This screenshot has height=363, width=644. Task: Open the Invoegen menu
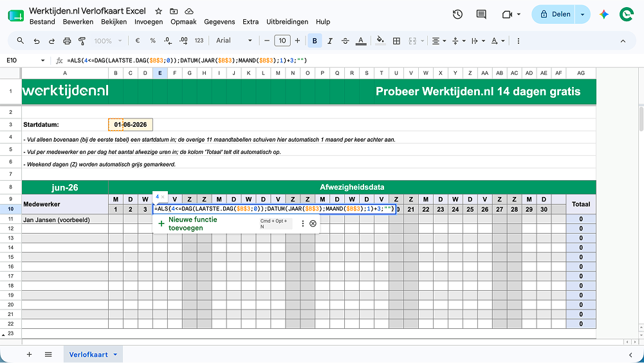pyautogui.click(x=149, y=22)
